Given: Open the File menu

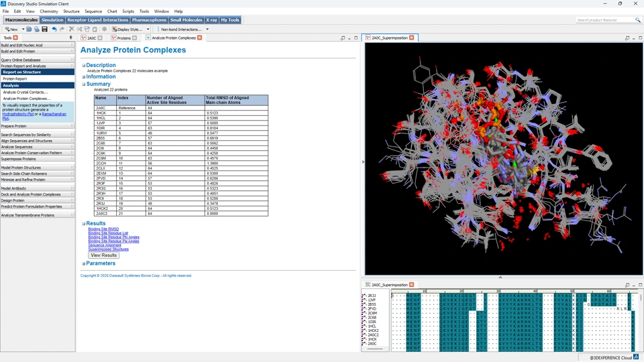Looking at the screenshot, I should [x=6, y=11].
